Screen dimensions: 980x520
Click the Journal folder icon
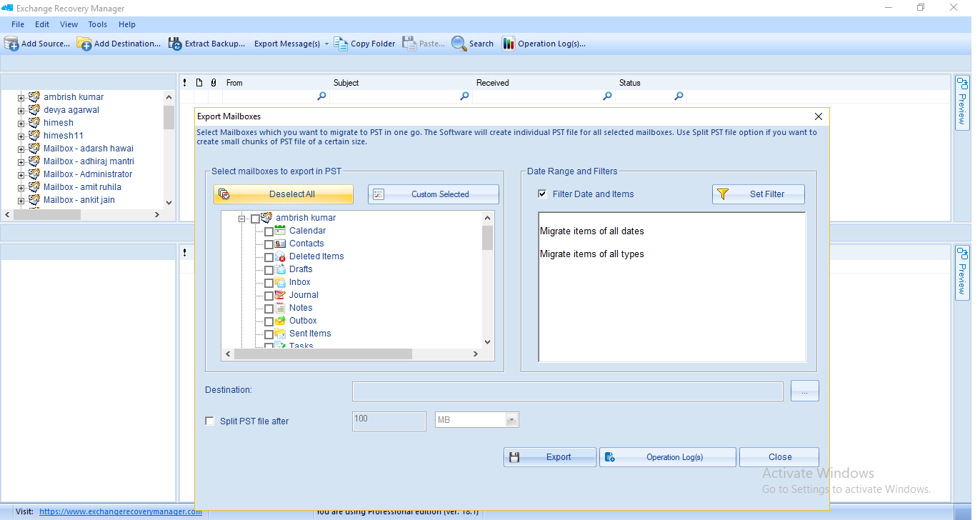pyautogui.click(x=280, y=295)
